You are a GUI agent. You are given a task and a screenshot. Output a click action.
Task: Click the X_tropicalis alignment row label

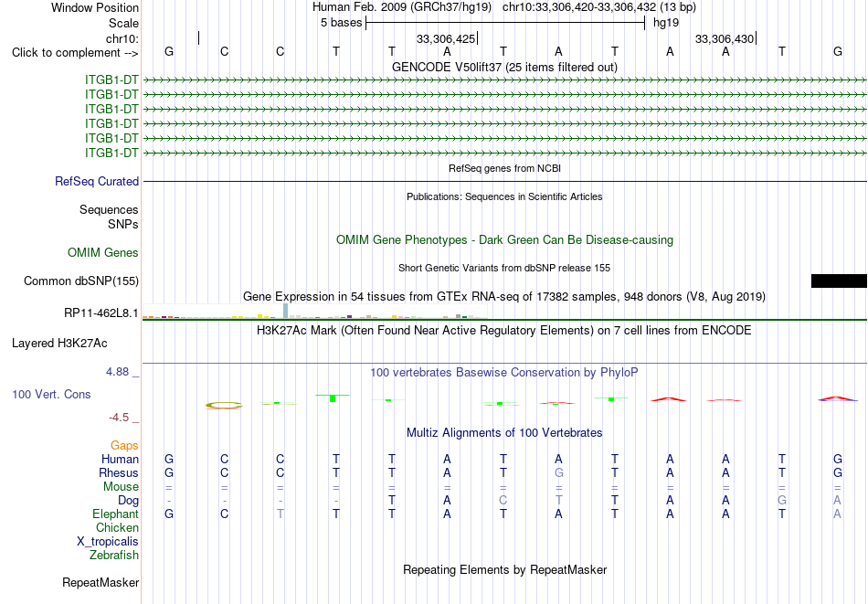pyautogui.click(x=108, y=542)
